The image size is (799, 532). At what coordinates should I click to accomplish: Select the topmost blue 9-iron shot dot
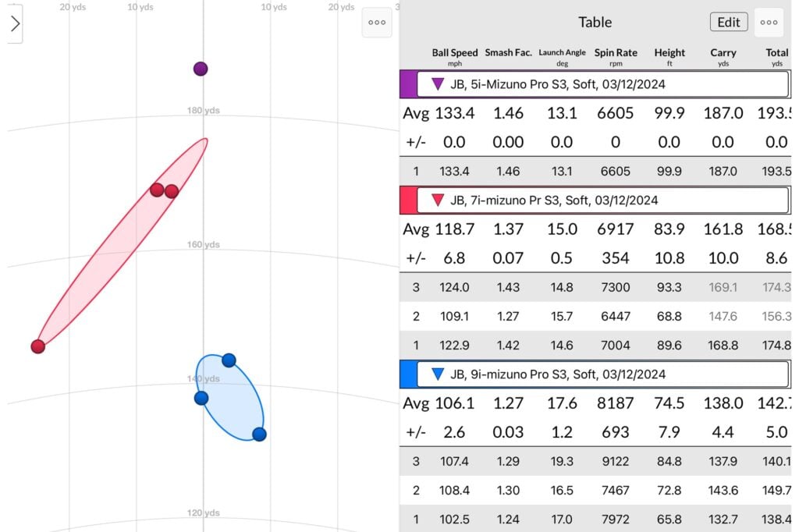(229, 360)
